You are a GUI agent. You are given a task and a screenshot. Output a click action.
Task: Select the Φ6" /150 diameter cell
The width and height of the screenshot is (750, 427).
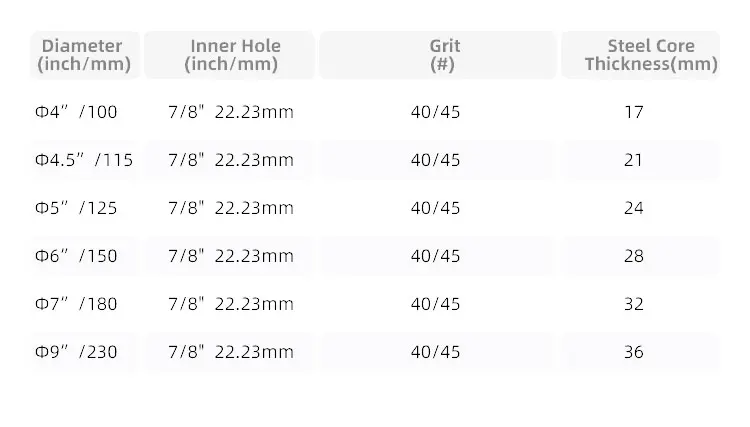(76, 256)
